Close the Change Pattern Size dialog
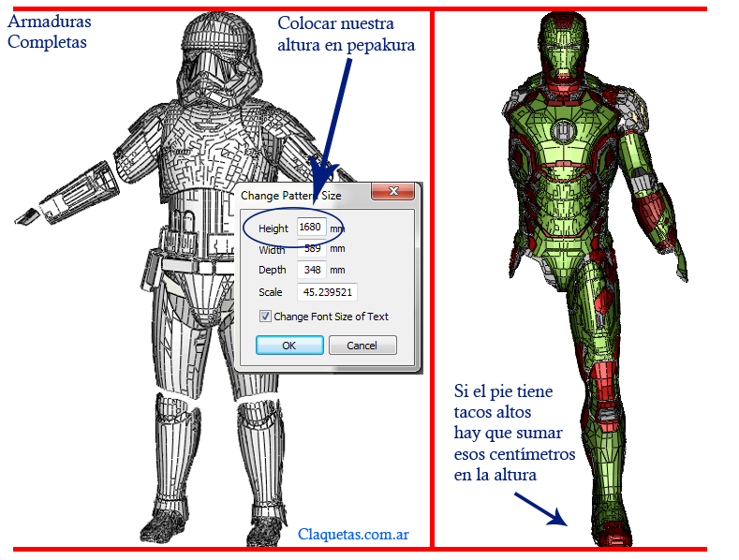 coord(393,191)
